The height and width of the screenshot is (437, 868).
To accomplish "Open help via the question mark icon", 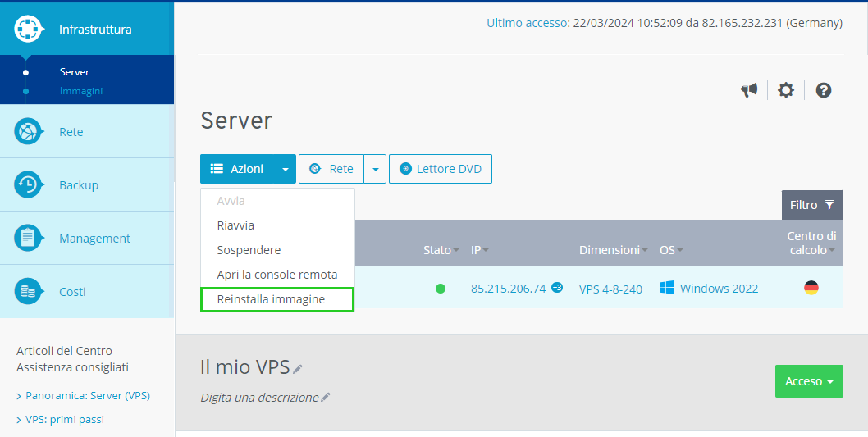I will pos(824,90).
